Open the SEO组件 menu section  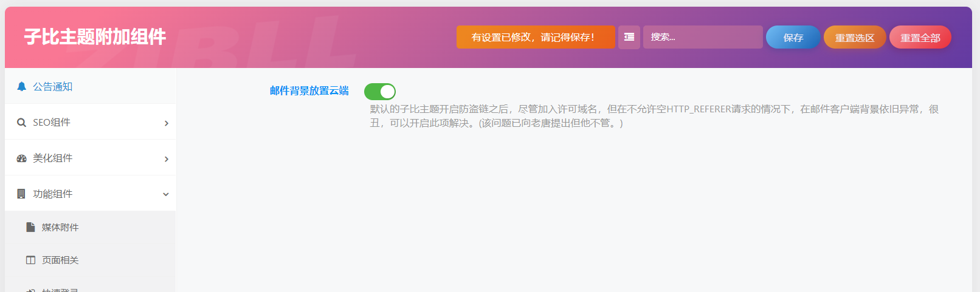[90, 122]
